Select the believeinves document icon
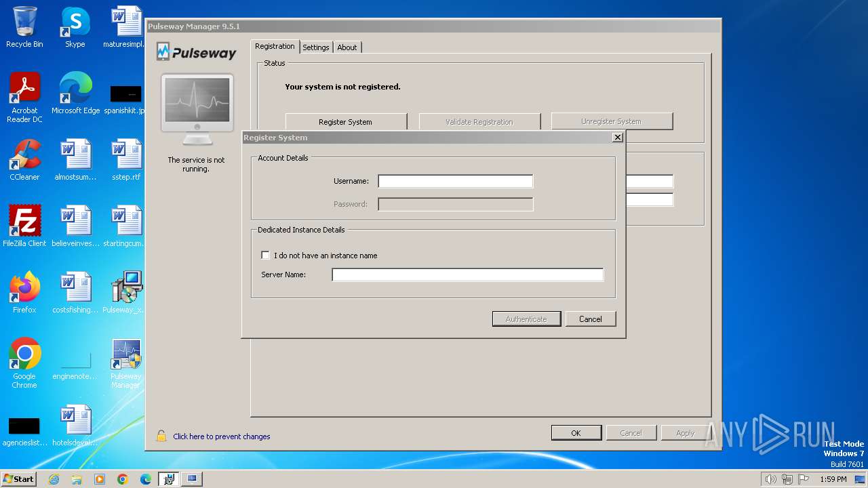 point(75,226)
